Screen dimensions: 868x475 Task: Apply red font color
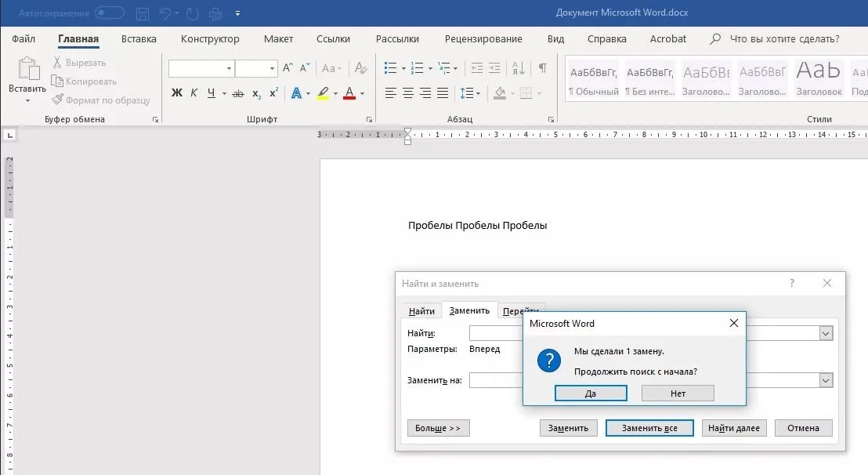349,93
